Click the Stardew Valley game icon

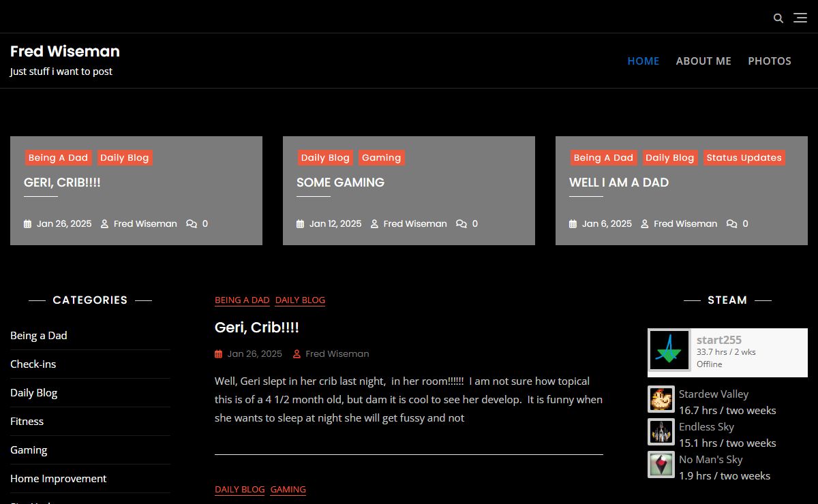click(661, 400)
